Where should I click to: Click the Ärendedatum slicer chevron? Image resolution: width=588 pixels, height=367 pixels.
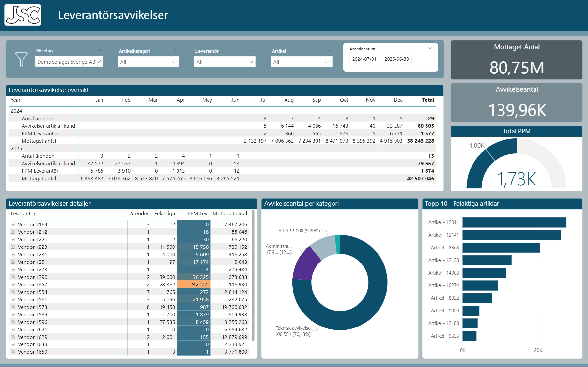coord(430,48)
